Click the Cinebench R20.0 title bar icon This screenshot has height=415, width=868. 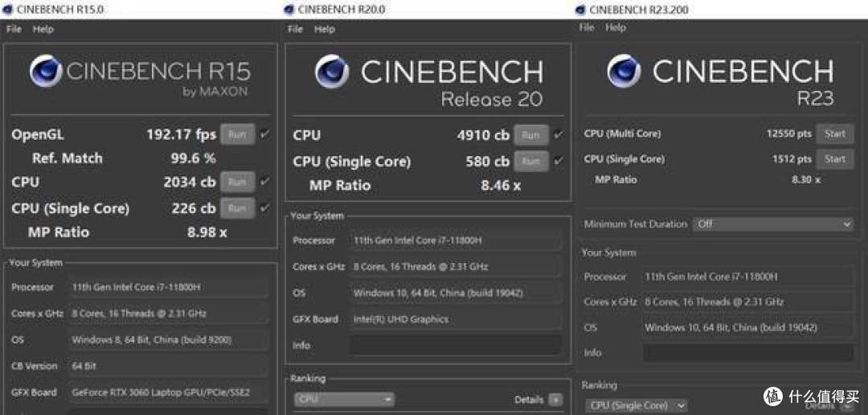[x=289, y=10]
